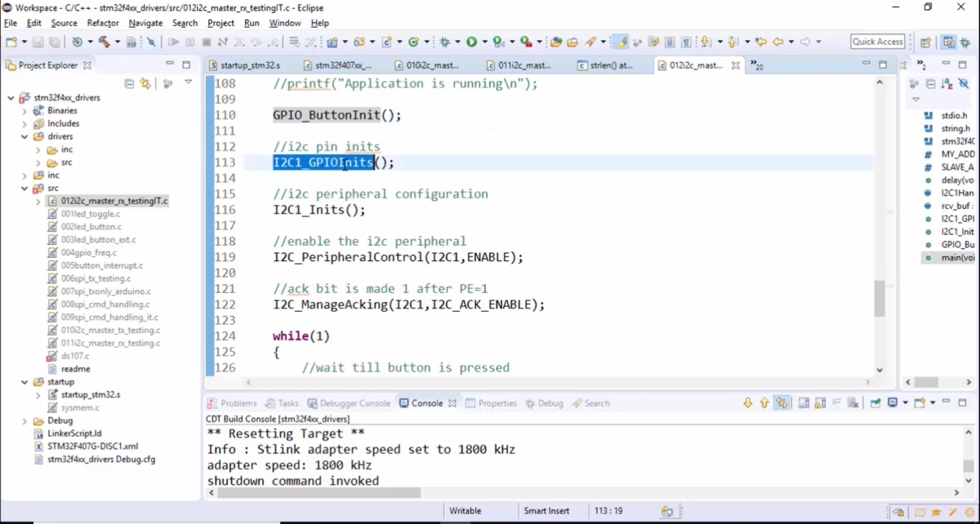This screenshot has height=524, width=980.
Task: Select LinkerScript.ld file
Action: [73, 433]
